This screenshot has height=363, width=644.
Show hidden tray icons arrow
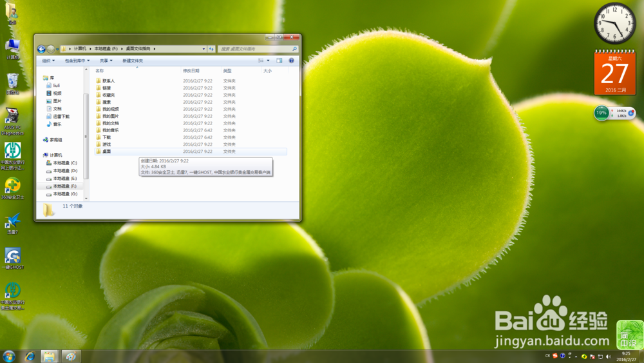576,357
